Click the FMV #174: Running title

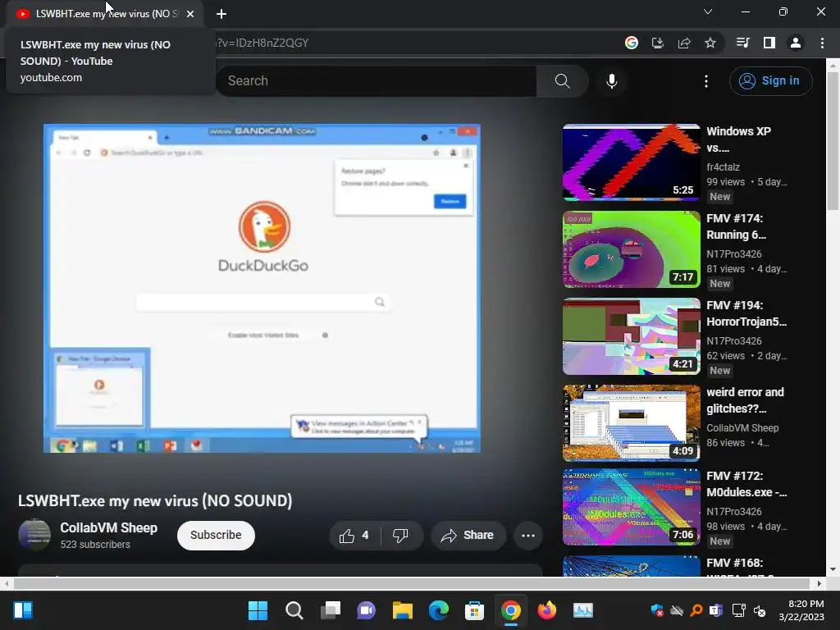tap(736, 226)
